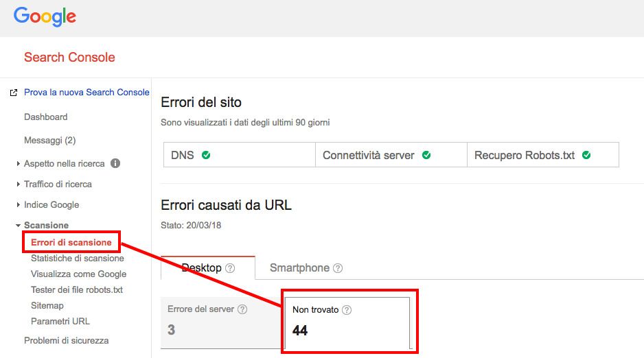Click the Stato: 20/03/18 text
This screenshot has width=644, height=358.
pos(191,225)
